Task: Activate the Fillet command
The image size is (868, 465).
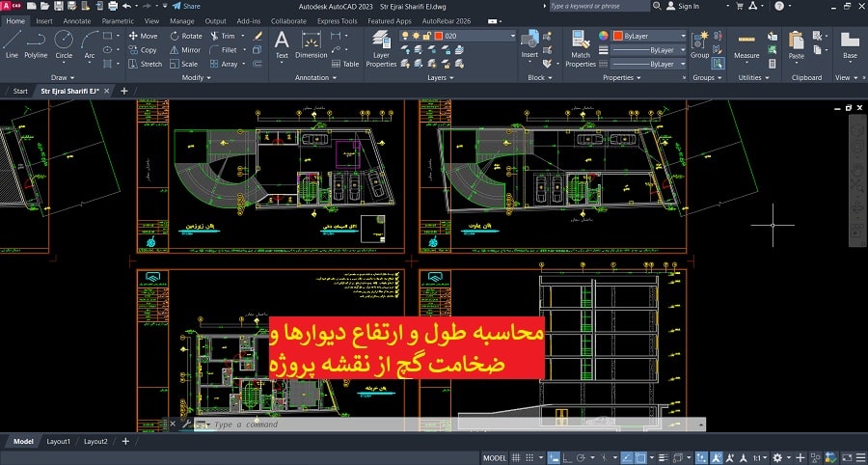Action: coord(224,50)
